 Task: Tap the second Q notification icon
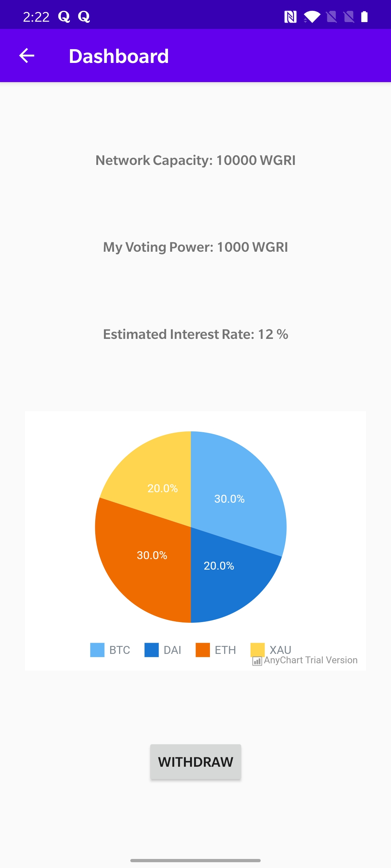click(84, 17)
